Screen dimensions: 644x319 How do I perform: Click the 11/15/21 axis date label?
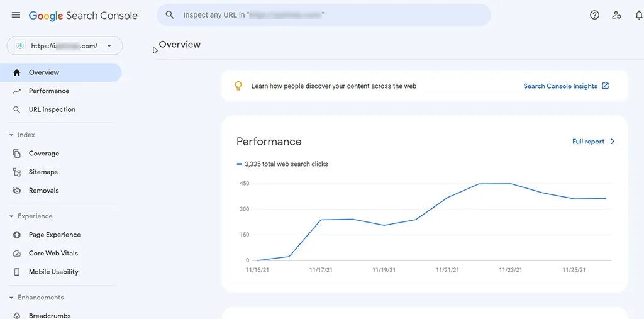(x=257, y=270)
